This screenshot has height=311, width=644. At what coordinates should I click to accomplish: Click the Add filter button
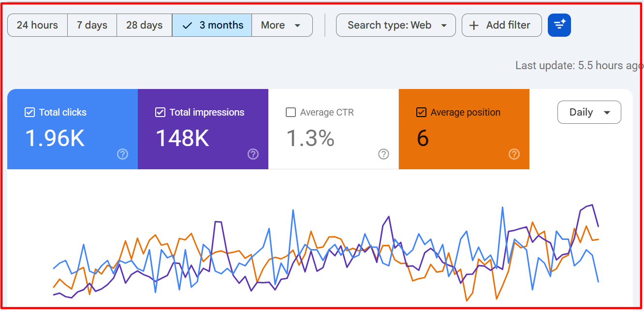(501, 25)
